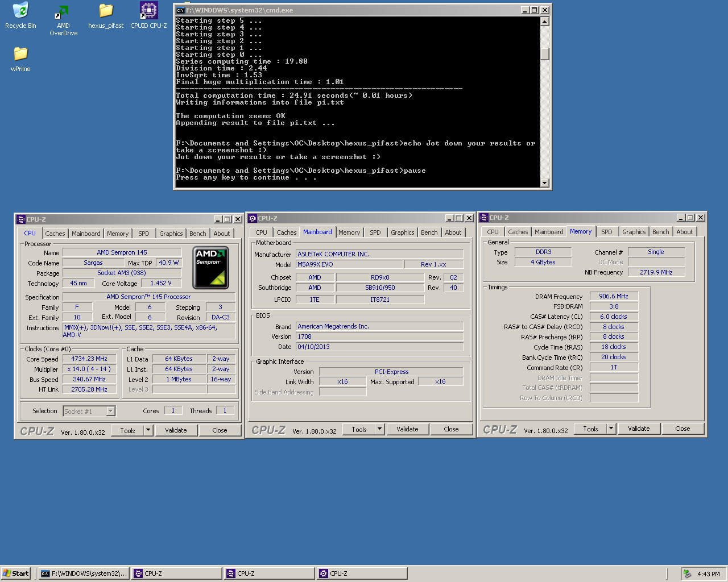This screenshot has width=728, height=582.
Task: Click the AMD Sempron processor logo
Action: [210, 267]
